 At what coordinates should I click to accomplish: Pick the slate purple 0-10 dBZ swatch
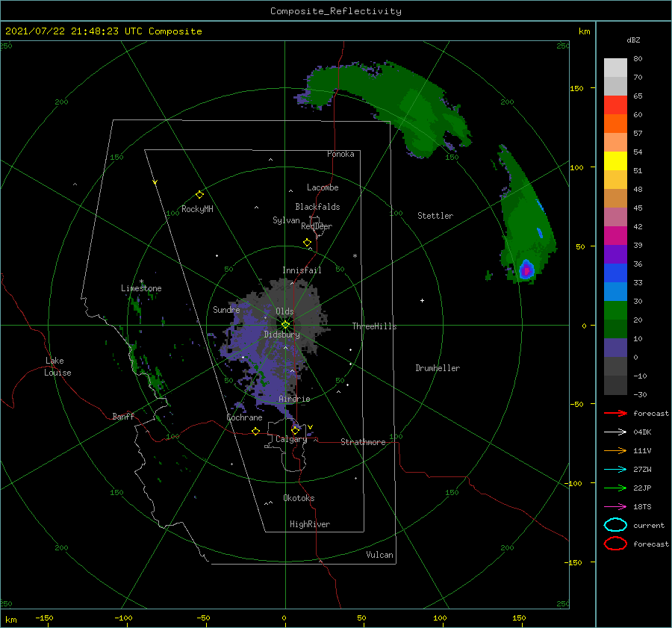tap(615, 348)
